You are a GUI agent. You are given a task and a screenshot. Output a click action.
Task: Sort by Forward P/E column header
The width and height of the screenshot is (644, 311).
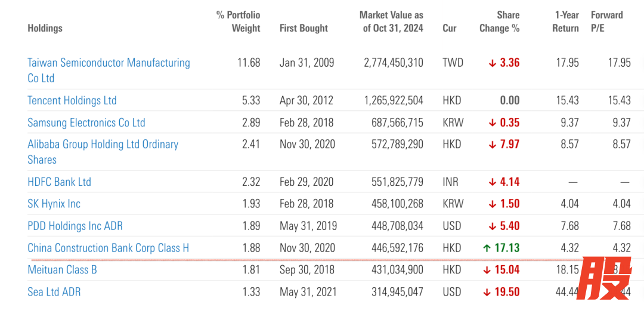coord(606,21)
